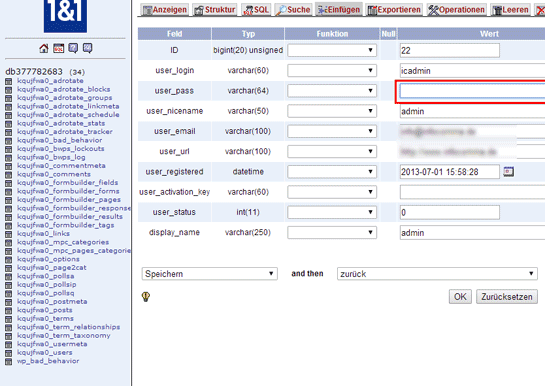Click the Leeren tab
This screenshot has height=386, width=545.
coord(511,10)
